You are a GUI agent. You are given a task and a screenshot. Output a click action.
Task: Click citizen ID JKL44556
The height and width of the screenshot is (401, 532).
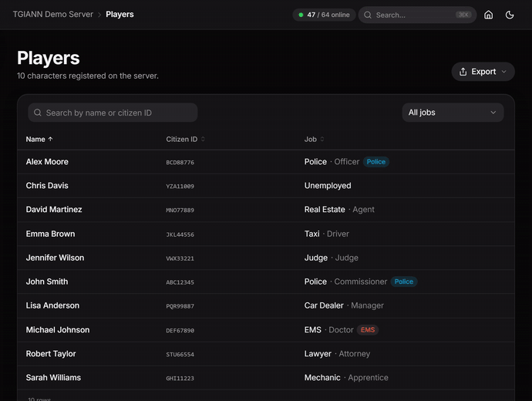click(x=180, y=234)
